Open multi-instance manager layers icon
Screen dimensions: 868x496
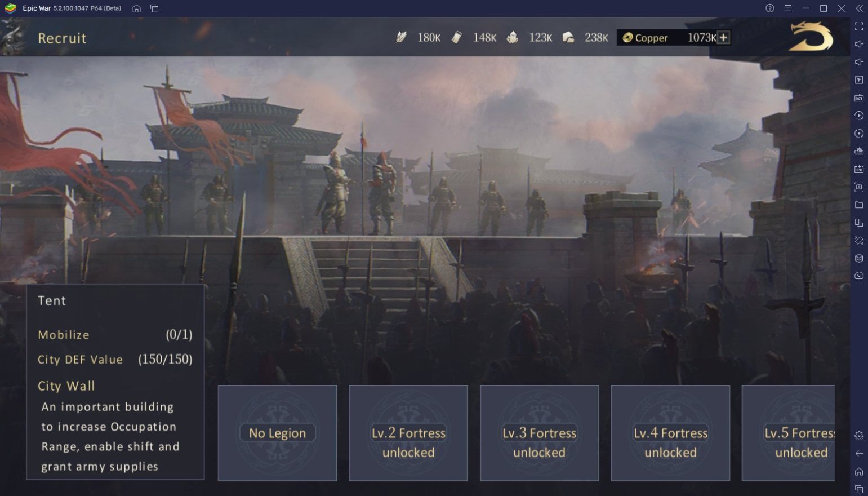pos(859,258)
